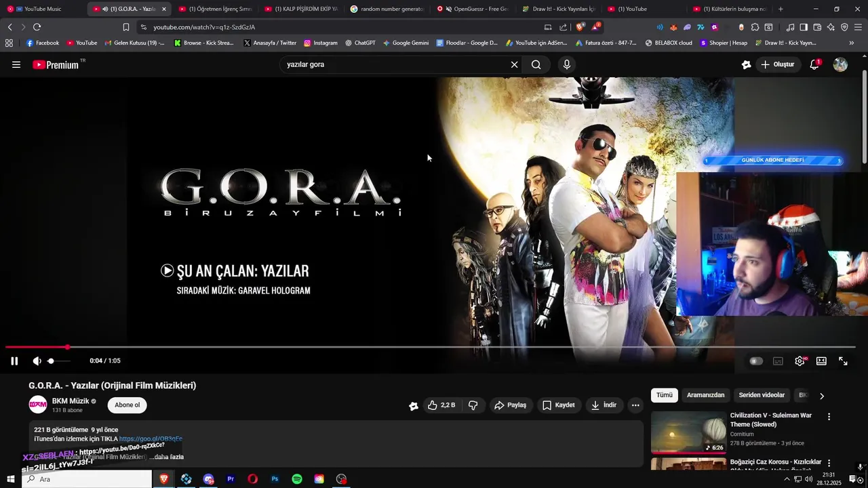This screenshot has width=868, height=488.
Task: Open Photoshop from the taskbar
Action: click(x=275, y=479)
